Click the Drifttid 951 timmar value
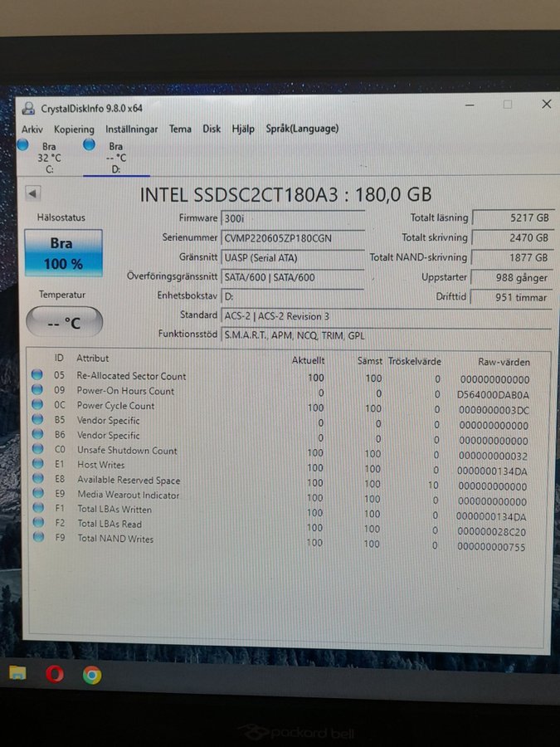The height and width of the screenshot is (747, 560). pos(513,297)
